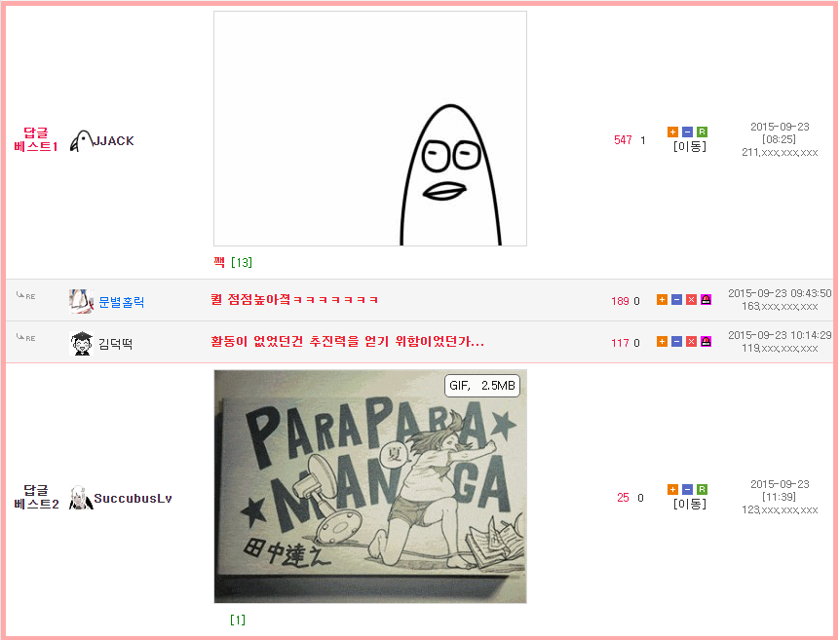Click the red X icon on 문별홀릭's reply

691,299
